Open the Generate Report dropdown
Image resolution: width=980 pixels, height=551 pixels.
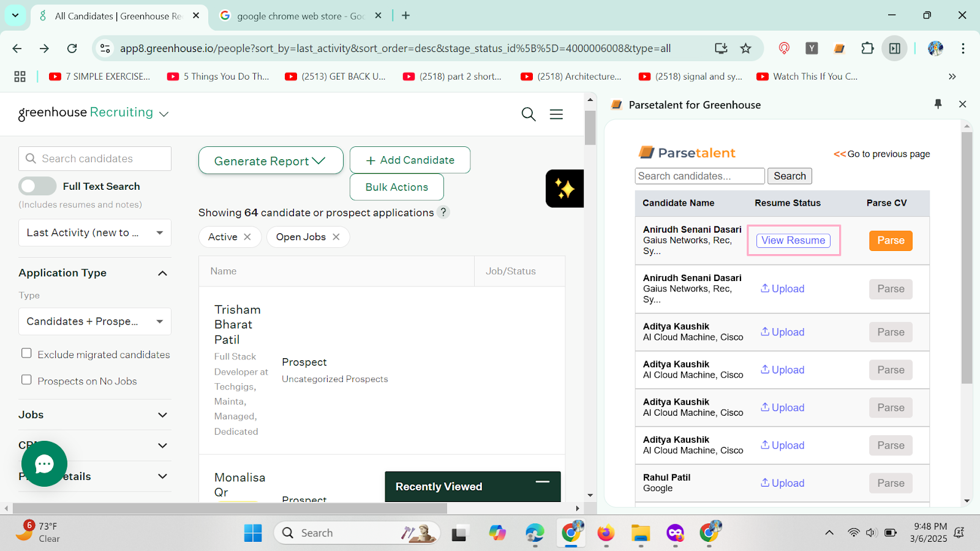(271, 160)
